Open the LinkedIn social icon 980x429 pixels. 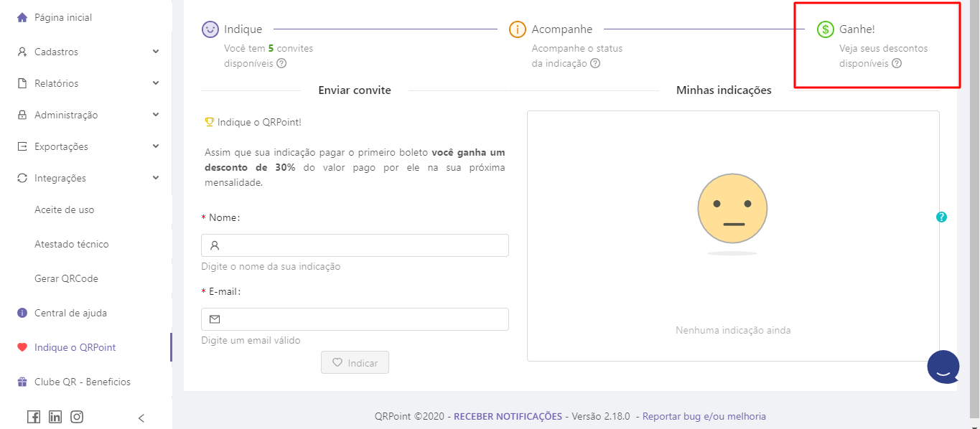pos(55,417)
